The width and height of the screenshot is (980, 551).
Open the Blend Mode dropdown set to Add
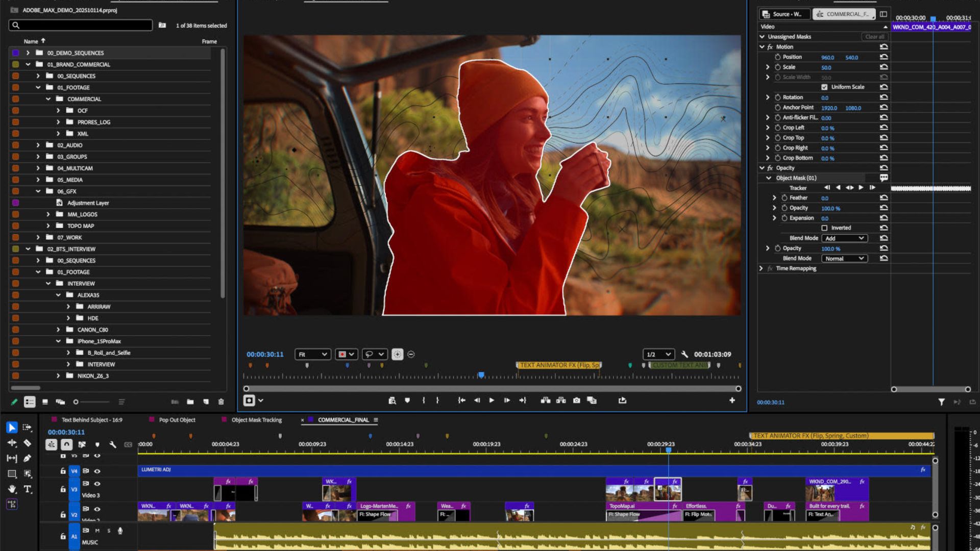point(845,238)
